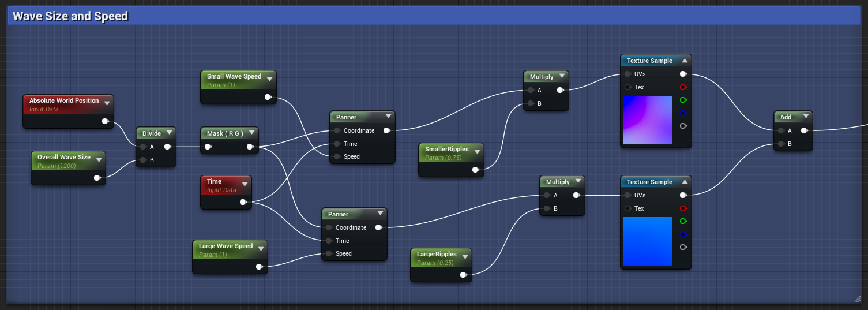Click the Absolute World Position output pin
868x310 pixels.
point(105,121)
